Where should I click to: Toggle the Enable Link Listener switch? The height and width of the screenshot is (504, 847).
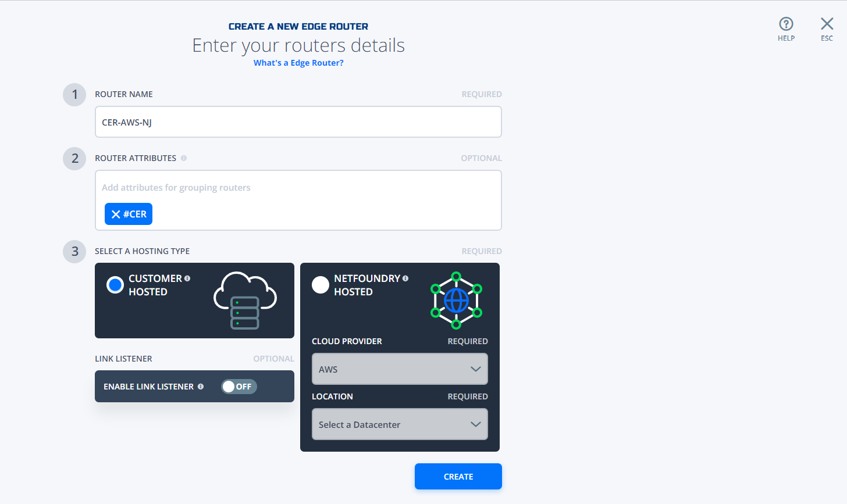point(239,387)
